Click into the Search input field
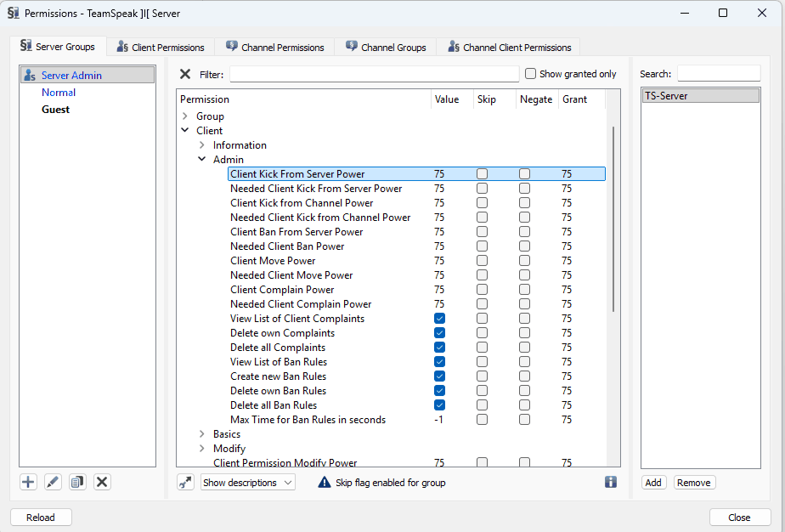 (x=719, y=74)
